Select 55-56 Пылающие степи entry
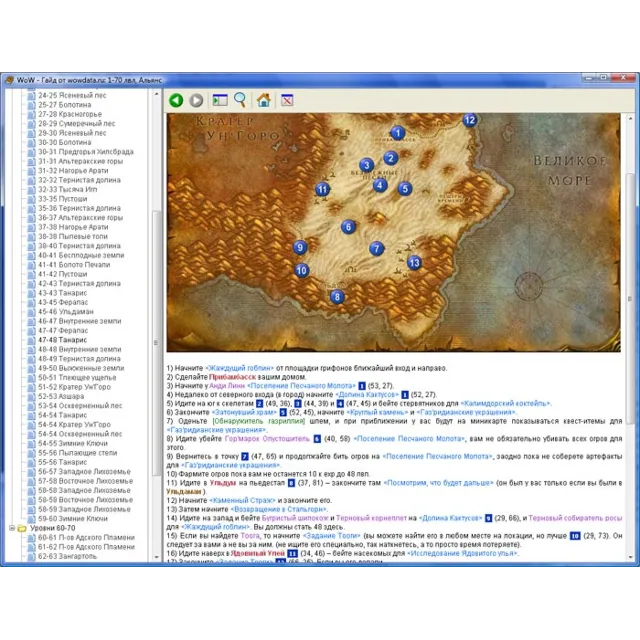640x640 pixels. tap(78, 453)
